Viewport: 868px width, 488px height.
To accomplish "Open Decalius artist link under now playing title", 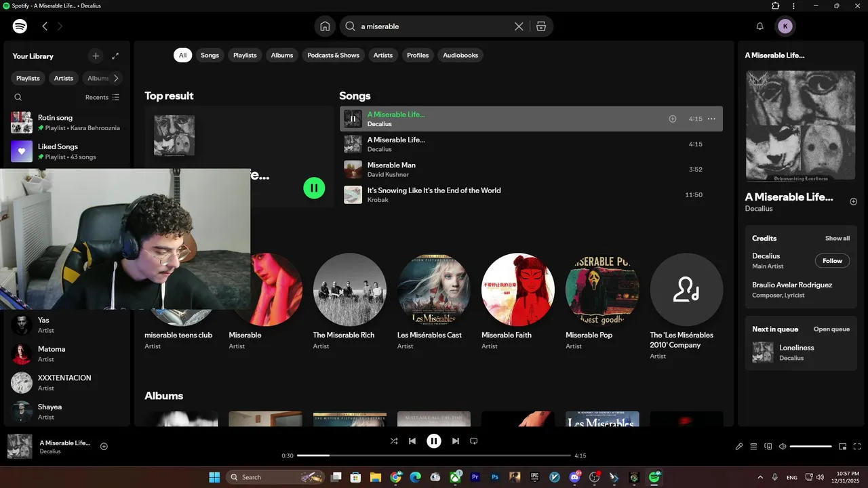I will [759, 209].
